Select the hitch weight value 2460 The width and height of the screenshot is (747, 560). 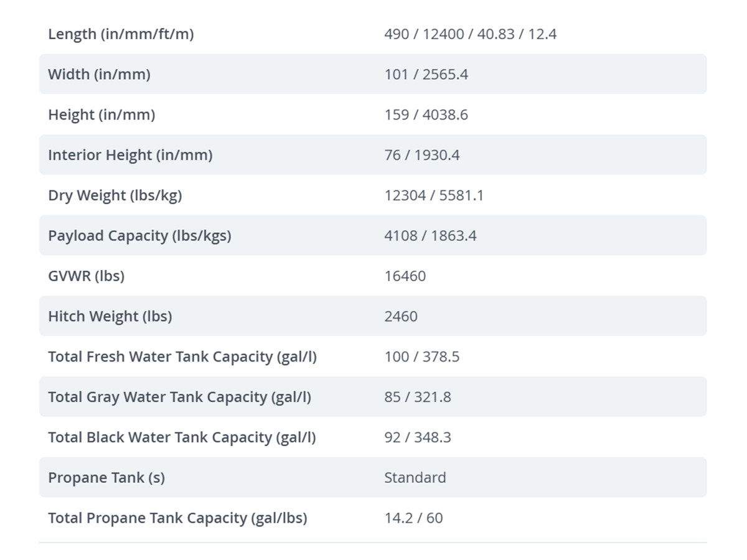401,316
